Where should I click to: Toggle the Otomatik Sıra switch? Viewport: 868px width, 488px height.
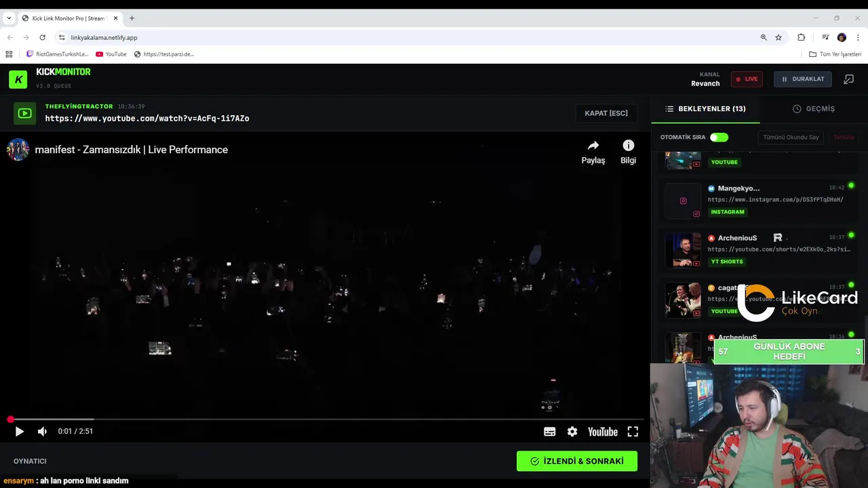coord(719,138)
